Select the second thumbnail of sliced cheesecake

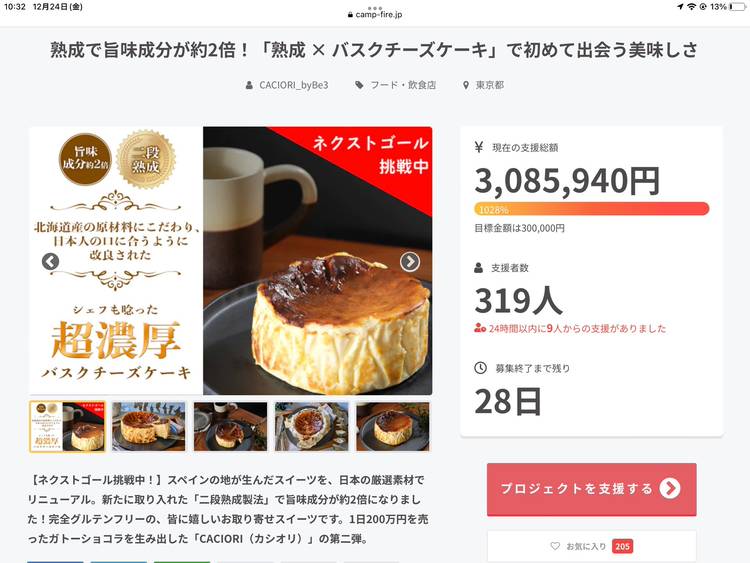pyautogui.click(x=149, y=426)
